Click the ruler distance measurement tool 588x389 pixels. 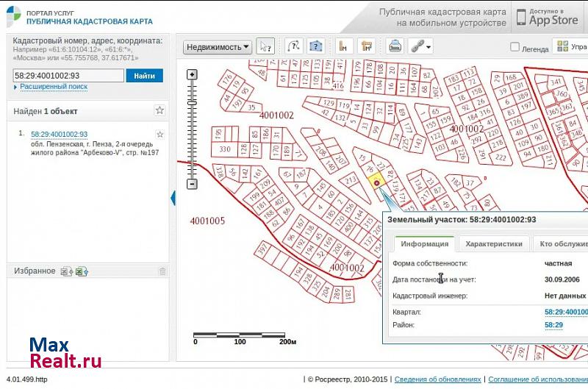pyautogui.click(x=343, y=46)
